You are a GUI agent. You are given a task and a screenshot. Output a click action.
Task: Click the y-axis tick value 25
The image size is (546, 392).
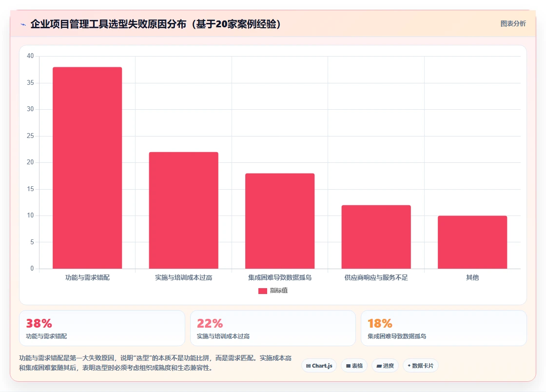tap(30, 136)
